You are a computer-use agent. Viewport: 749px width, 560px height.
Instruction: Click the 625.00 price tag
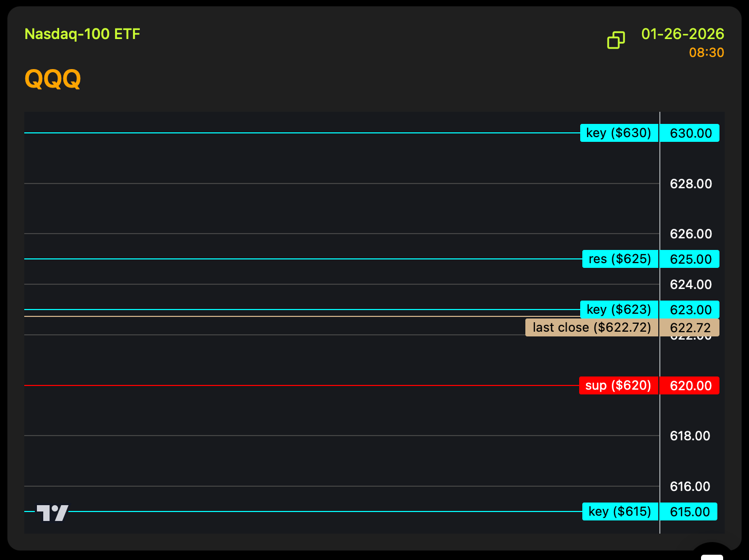coord(690,259)
